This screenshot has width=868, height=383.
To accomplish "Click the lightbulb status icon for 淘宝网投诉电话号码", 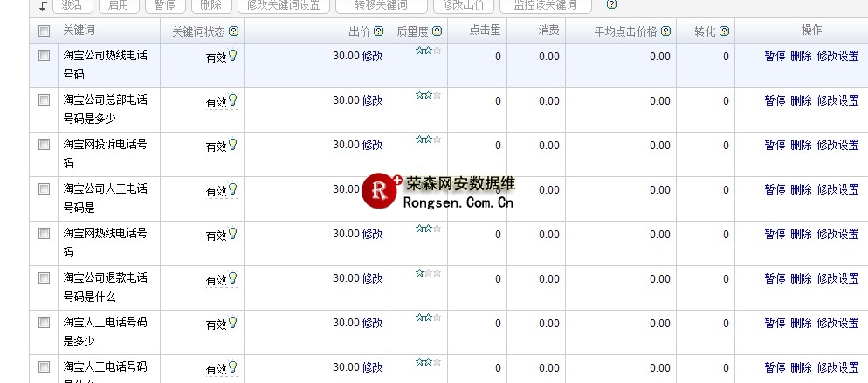I will tap(233, 145).
